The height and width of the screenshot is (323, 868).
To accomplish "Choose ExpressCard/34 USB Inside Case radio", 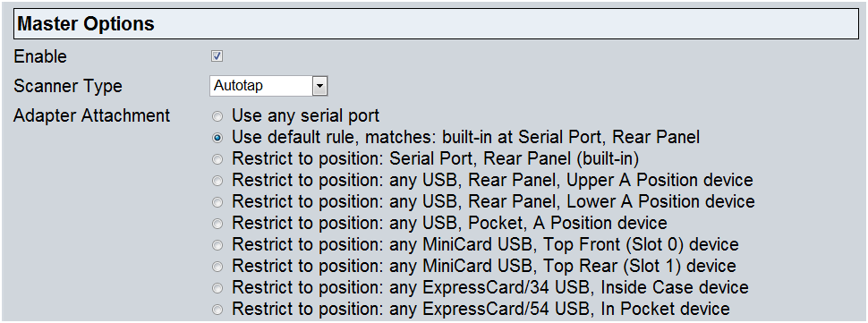I will (x=218, y=288).
